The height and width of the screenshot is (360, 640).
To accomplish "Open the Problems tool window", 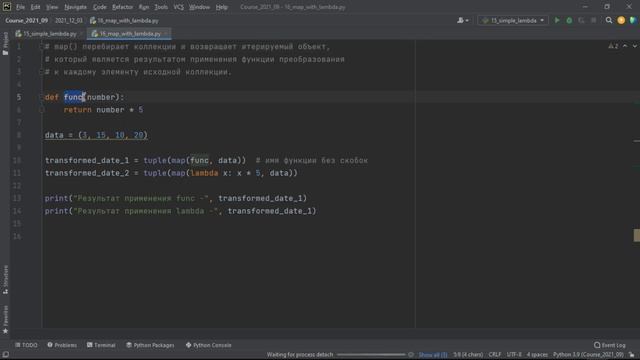I will pyautogui.click(x=62, y=345).
